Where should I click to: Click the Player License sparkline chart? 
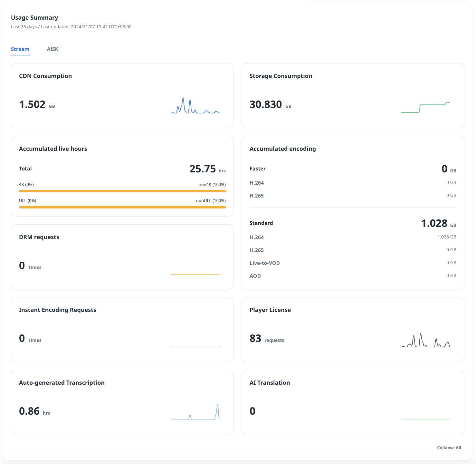[x=425, y=341]
